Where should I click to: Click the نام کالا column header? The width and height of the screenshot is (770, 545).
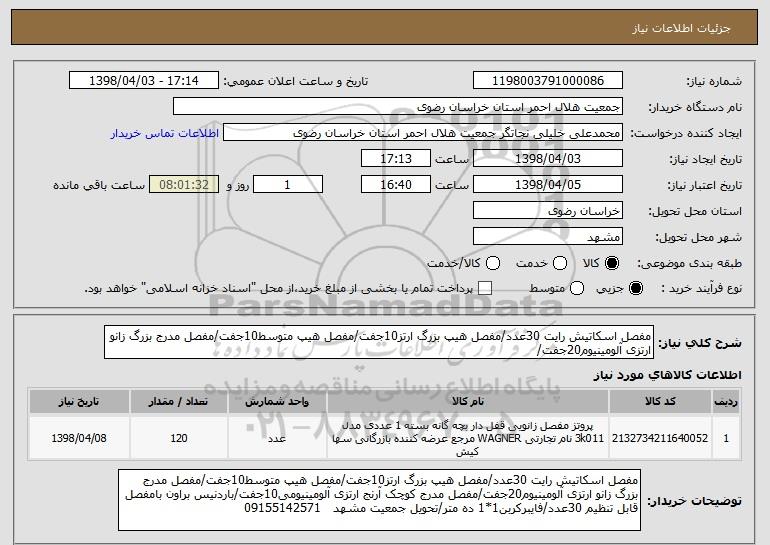click(x=468, y=402)
